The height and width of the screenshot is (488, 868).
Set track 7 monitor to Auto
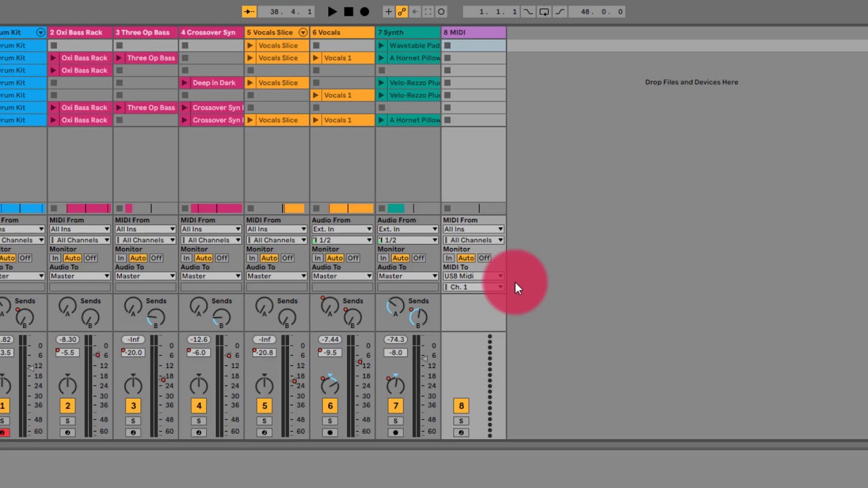(x=400, y=258)
